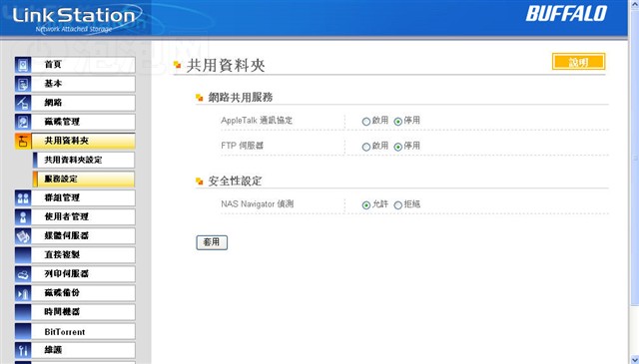639x364 pixels.
Task: Click the orange 說明 help button
Action: pyautogui.click(x=578, y=62)
